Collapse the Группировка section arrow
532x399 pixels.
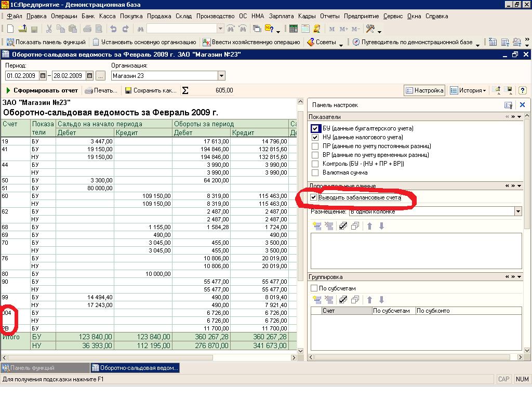point(520,277)
